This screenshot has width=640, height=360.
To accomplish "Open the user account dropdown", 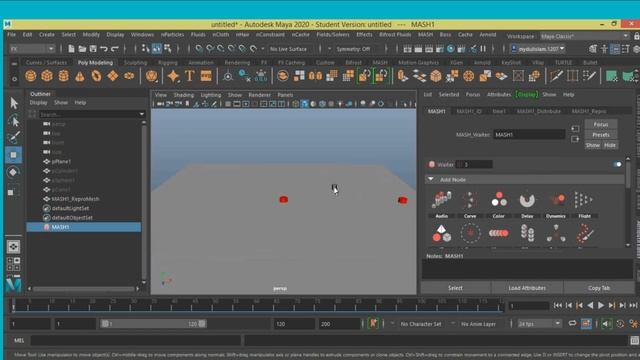I will [x=538, y=49].
